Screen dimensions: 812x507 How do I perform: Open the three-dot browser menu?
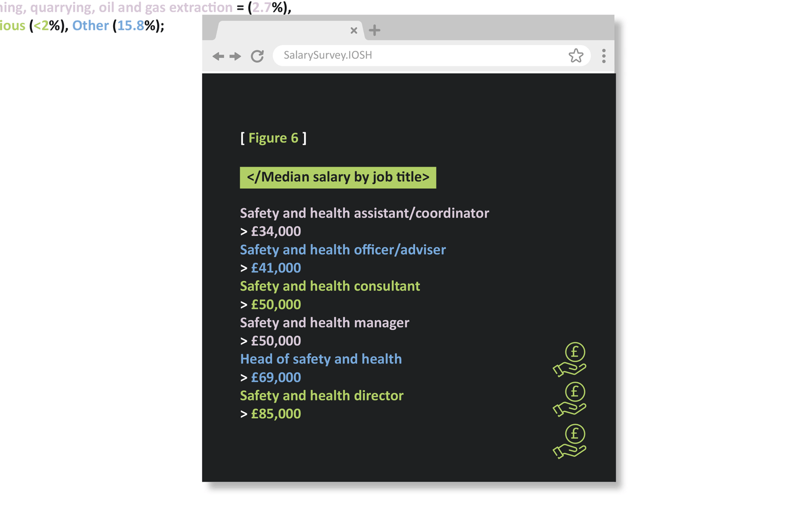click(603, 56)
